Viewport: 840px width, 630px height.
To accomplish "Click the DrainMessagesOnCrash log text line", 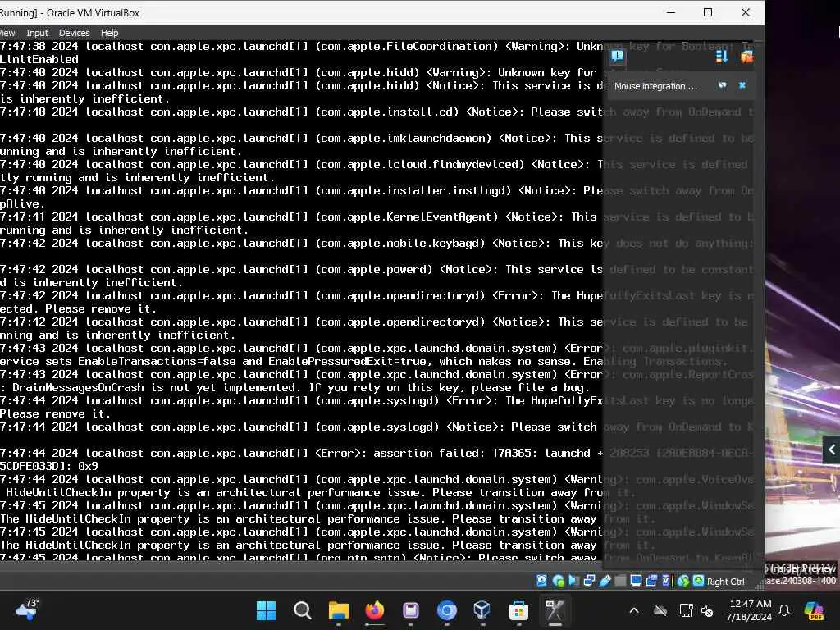I will tap(294, 387).
